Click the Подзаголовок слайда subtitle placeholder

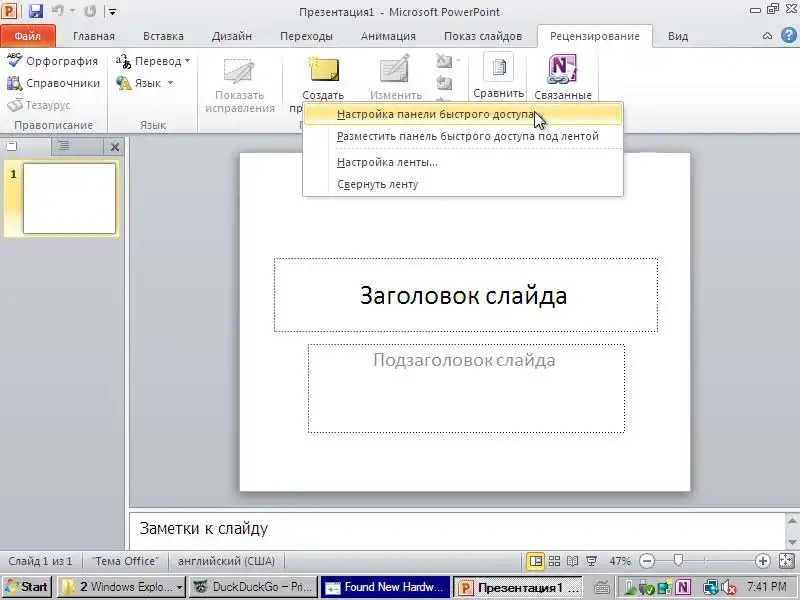click(466, 388)
